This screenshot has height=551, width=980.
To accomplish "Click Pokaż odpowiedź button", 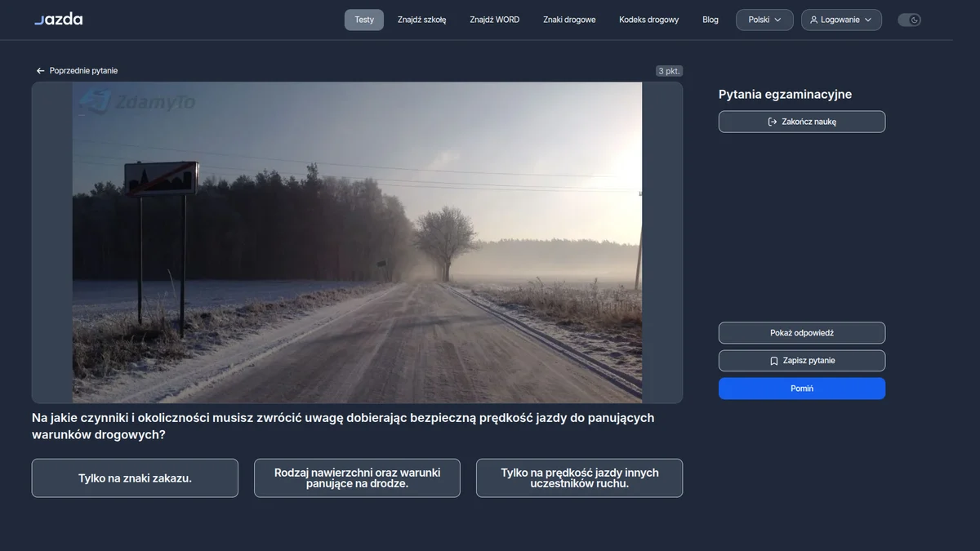I will pyautogui.click(x=802, y=333).
